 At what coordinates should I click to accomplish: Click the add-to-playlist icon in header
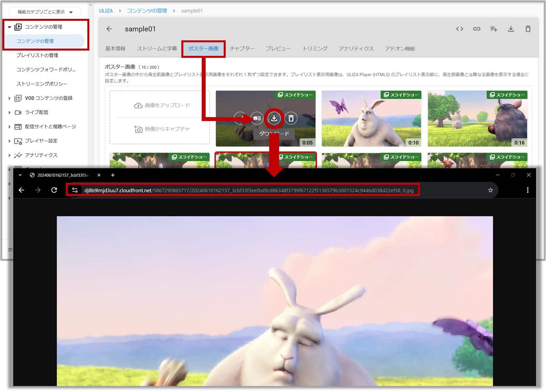tap(494, 29)
